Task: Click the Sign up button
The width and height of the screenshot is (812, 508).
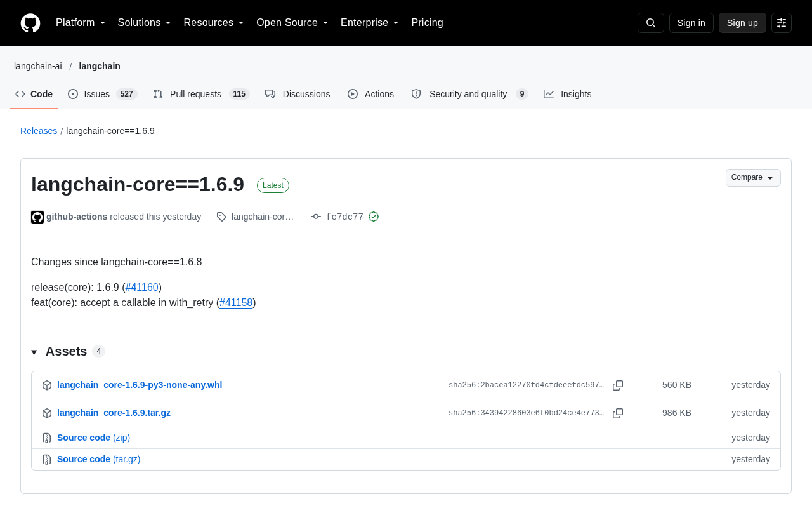Action: [x=742, y=23]
